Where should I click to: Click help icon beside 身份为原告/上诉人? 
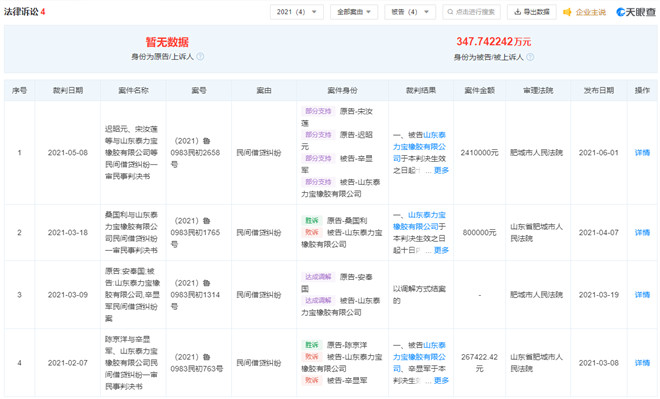click(x=200, y=56)
